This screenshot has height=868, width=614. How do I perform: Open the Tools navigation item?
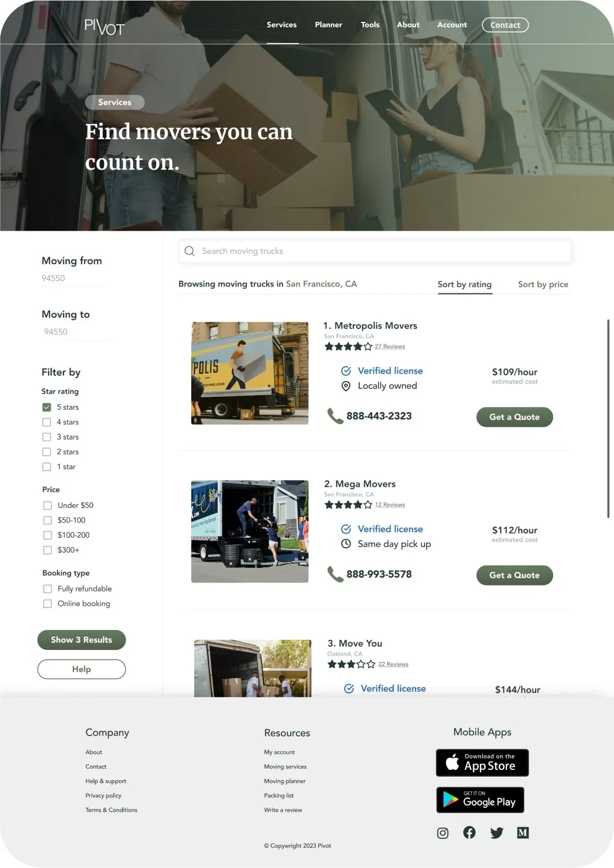[370, 25]
